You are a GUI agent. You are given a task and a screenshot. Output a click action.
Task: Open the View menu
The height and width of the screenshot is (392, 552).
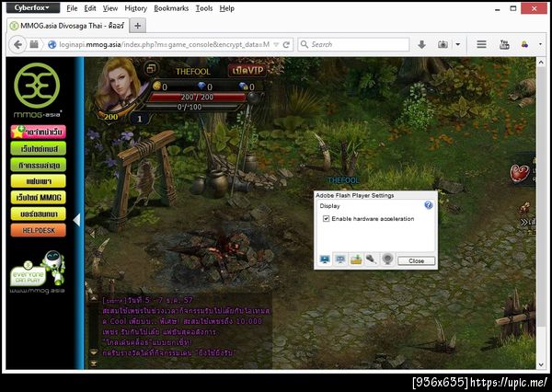[x=110, y=8]
